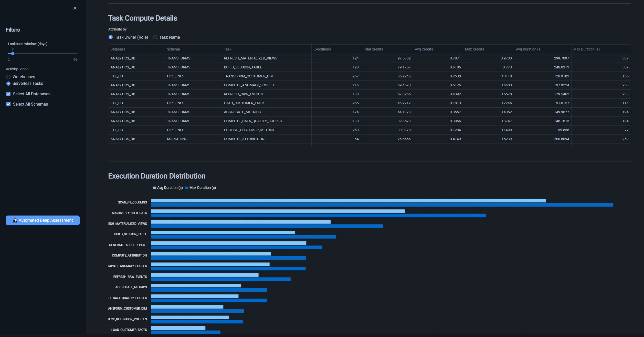
Task: Select the Warehouses activity scope
Action: point(8,77)
